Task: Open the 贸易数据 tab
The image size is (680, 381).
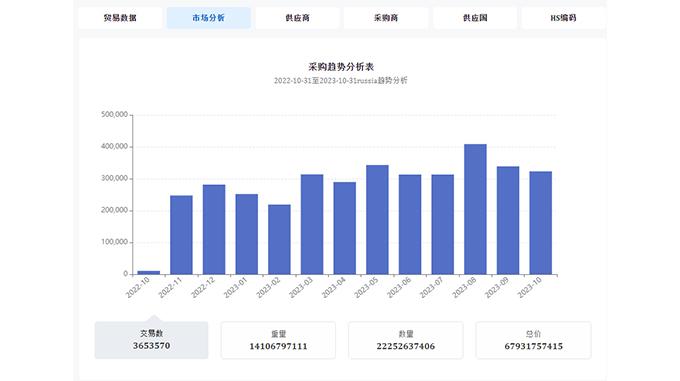Action: coord(120,18)
